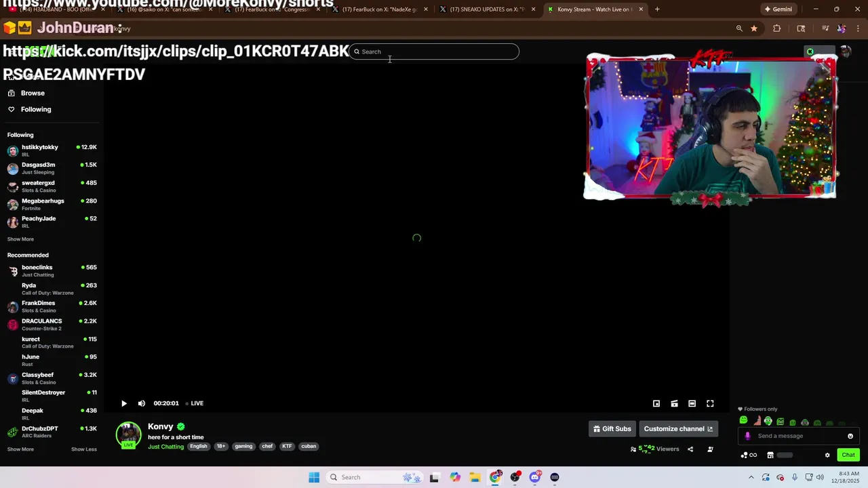Expand Recommended list with Show More
This screenshot has height=488, width=868.
(20, 449)
